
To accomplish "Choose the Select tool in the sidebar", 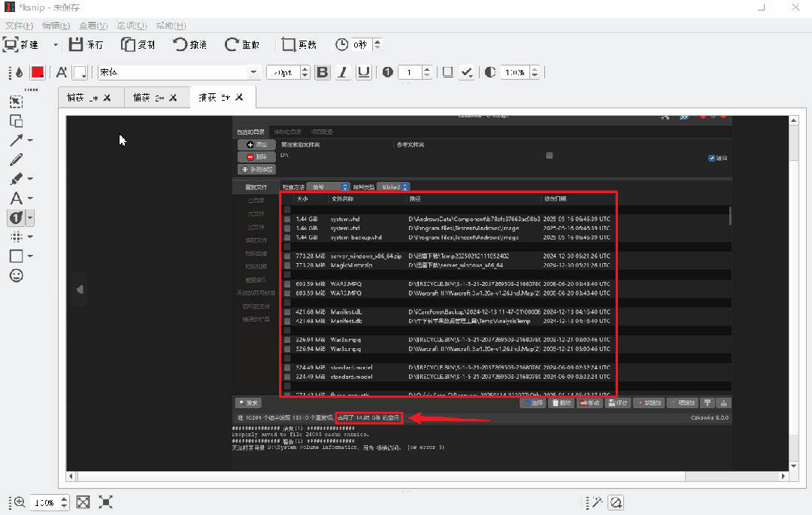I will (x=16, y=101).
